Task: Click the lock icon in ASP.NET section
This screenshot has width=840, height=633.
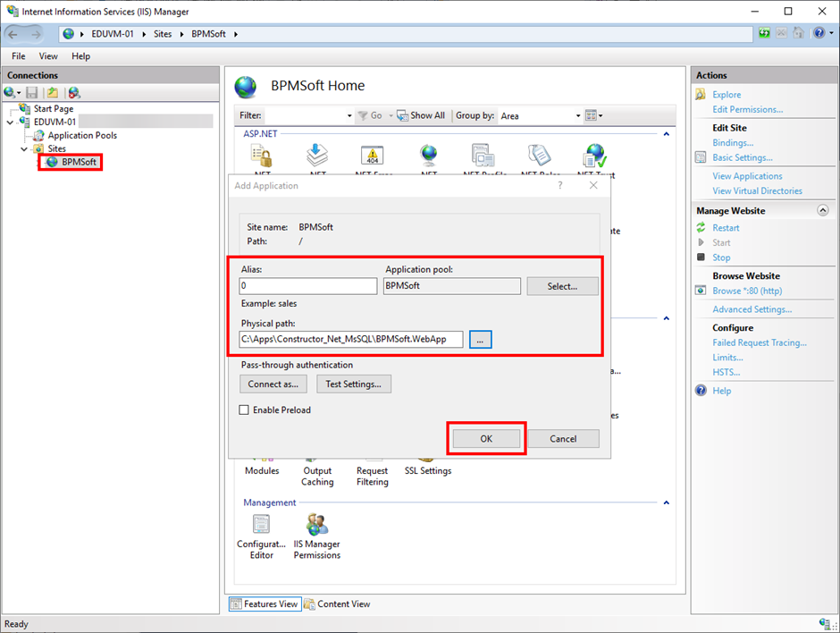Action: coord(262,156)
